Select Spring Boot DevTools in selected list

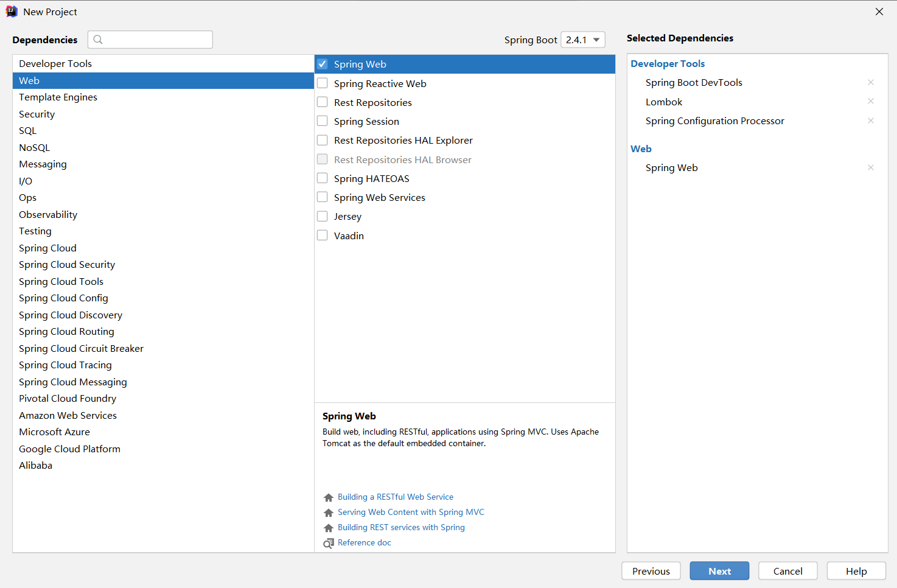[694, 82]
